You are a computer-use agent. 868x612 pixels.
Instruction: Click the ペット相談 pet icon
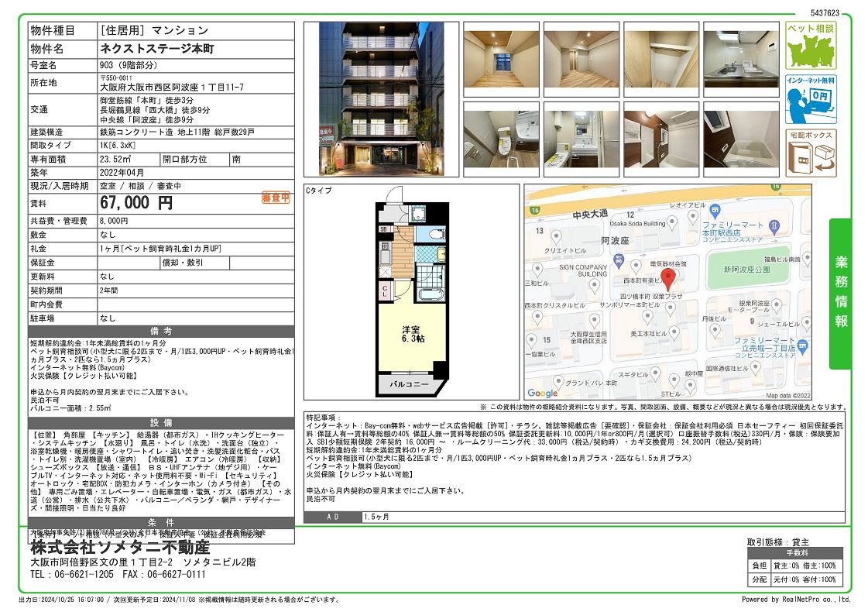coord(811,46)
